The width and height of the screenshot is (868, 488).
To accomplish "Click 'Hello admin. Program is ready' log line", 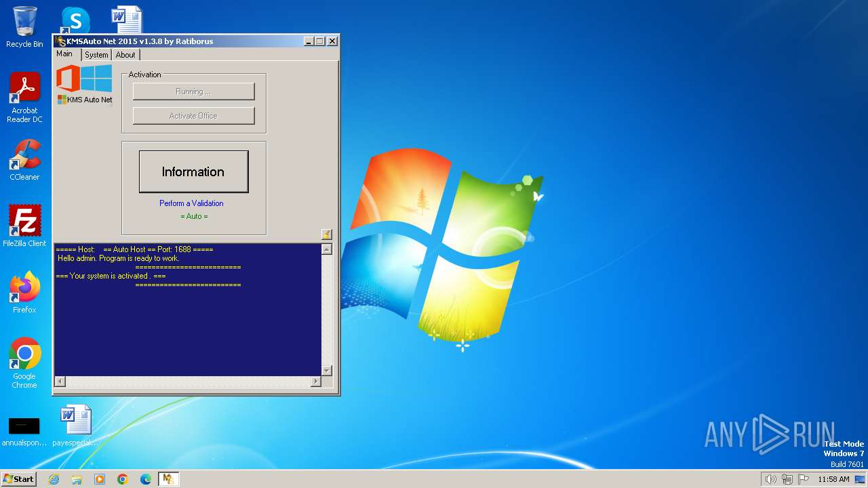I will pos(119,258).
